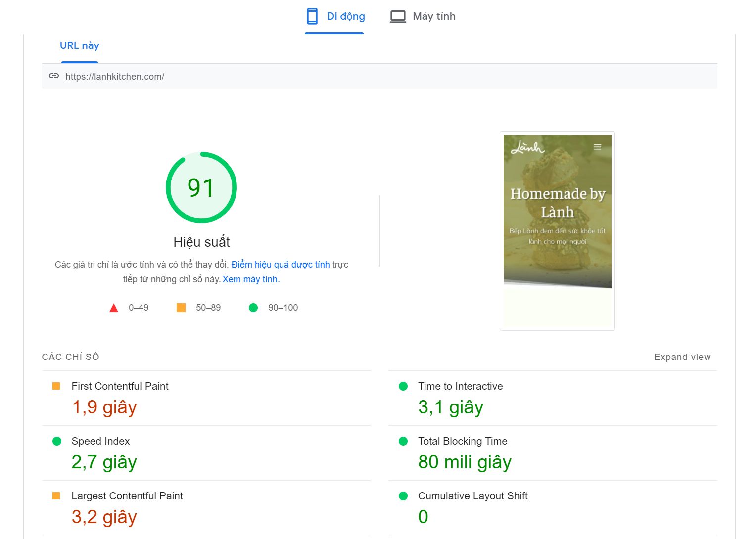Expand the Total Blocking Time metric

coord(463,441)
